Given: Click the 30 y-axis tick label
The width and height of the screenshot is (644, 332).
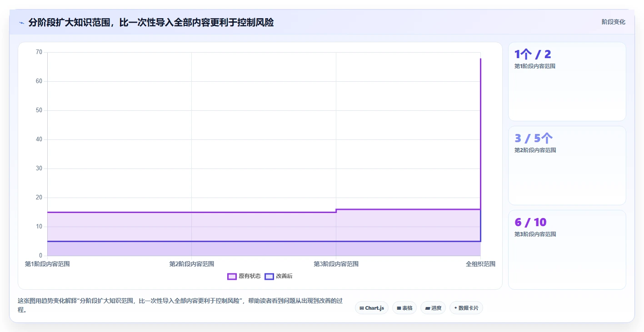Looking at the screenshot, I should 39,168.
